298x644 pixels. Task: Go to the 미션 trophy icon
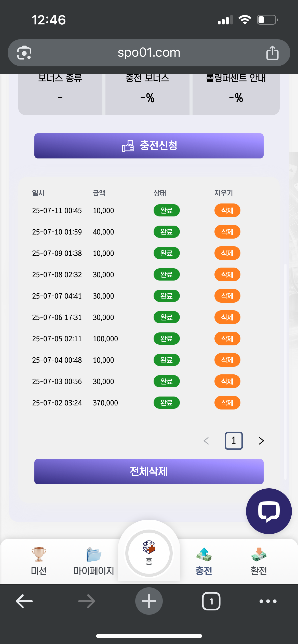(39, 554)
